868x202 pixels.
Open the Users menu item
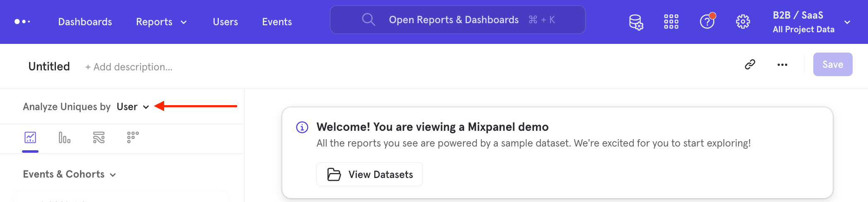225,22
